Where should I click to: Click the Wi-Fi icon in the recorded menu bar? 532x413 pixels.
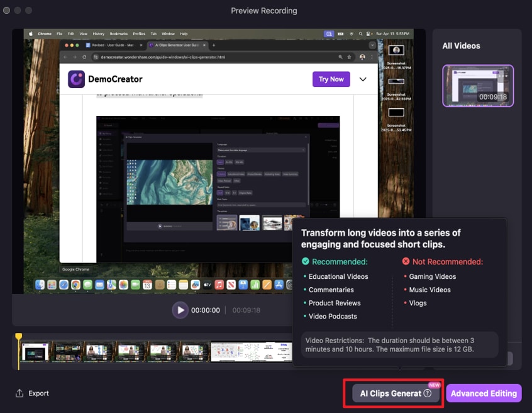tap(352, 34)
